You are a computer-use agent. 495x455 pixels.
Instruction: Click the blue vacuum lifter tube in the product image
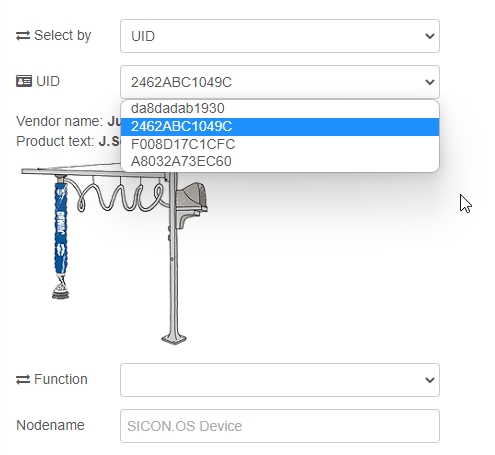click(x=61, y=228)
